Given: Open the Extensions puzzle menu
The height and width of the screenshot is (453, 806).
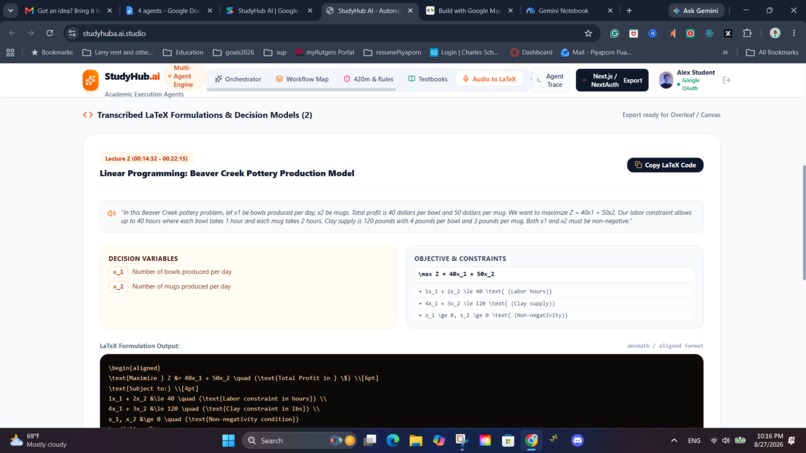Looking at the screenshot, I should (747, 33).
